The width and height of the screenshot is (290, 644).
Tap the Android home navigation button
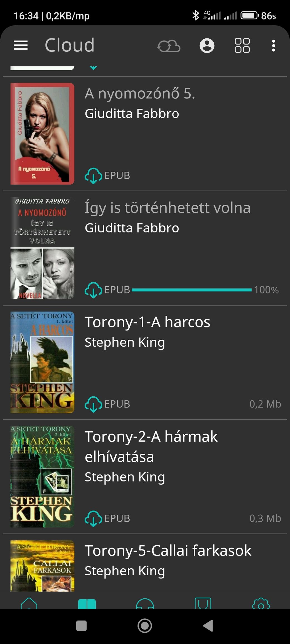click(145, 626)
